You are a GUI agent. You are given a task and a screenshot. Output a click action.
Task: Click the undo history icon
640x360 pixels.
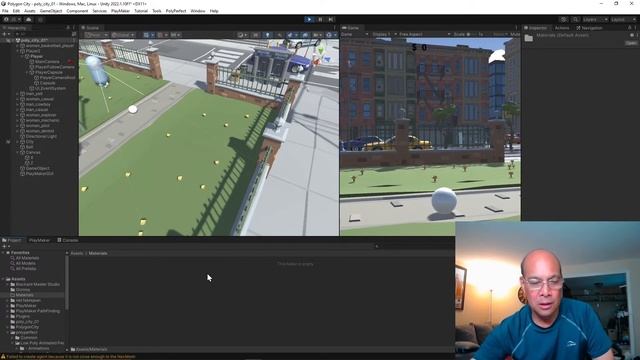(x=564, y=19)
